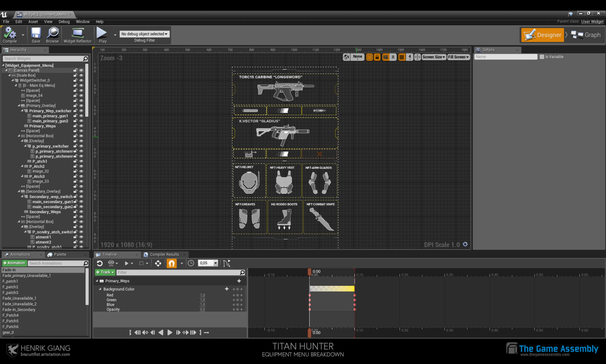Add a keyframe on the Opacity row
This screenshot has height=364, width=606.
237,310
